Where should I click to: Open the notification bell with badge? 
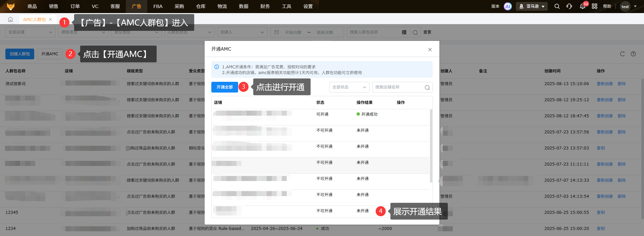point(583,6)
